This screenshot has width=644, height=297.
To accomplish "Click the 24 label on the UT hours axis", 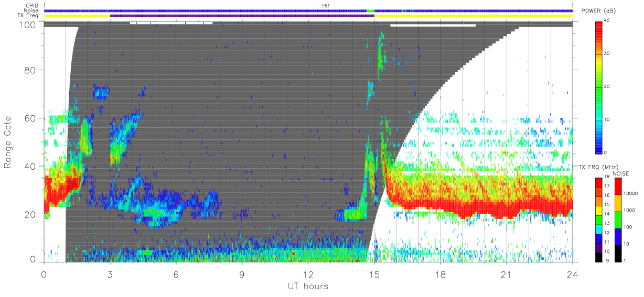I will (x=573, y=274).
